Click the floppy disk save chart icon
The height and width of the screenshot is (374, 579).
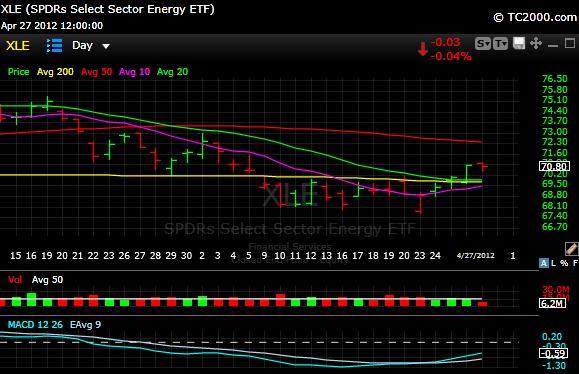pos(519,43)
